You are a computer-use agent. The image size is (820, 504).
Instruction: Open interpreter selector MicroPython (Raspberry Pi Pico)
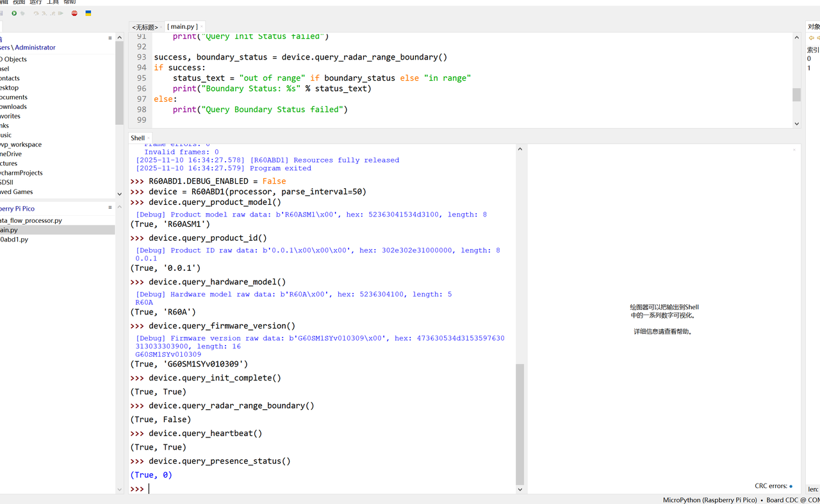point(710,500)
